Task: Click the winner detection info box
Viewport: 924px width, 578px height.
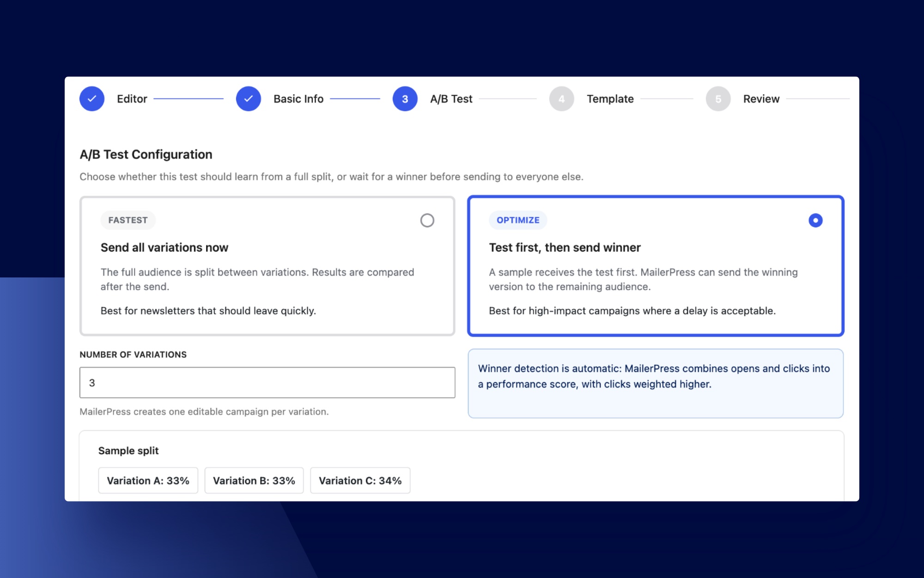Action: (x=656, y=383)
